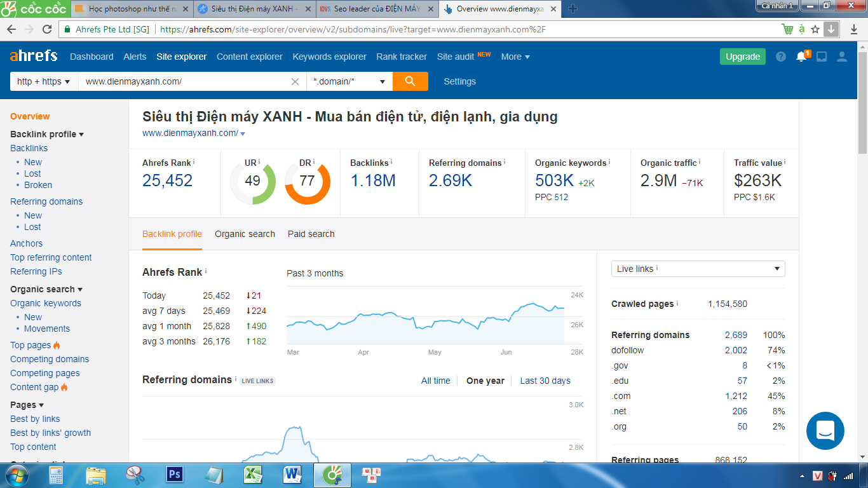Open the Windows Start menu
The height and width of the screenshot is (488, 868).
(16, 475)
